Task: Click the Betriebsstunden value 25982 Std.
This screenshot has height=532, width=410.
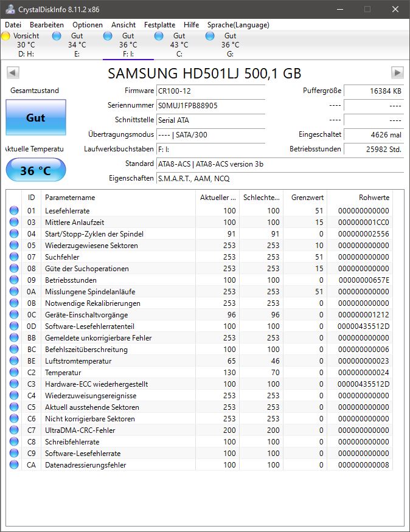Action: 374,150
